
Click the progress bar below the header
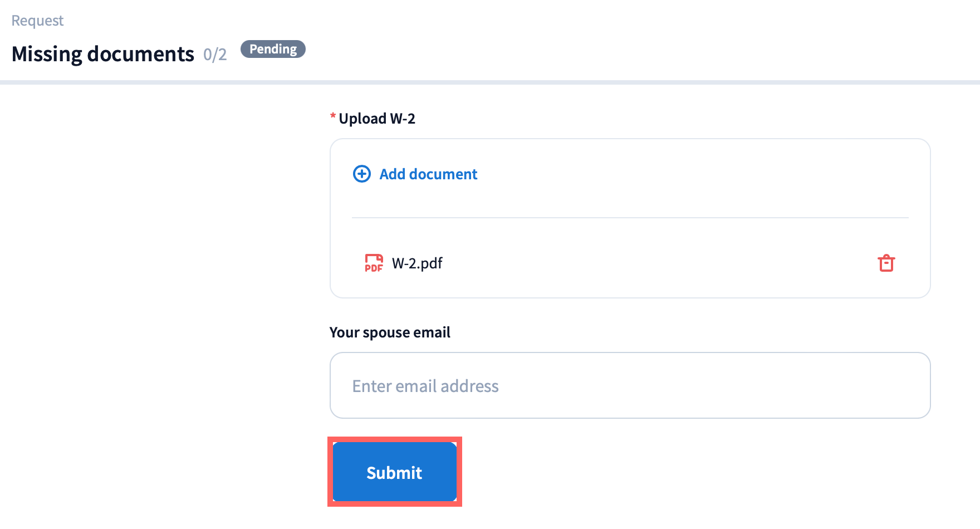(x=490, y=82)
